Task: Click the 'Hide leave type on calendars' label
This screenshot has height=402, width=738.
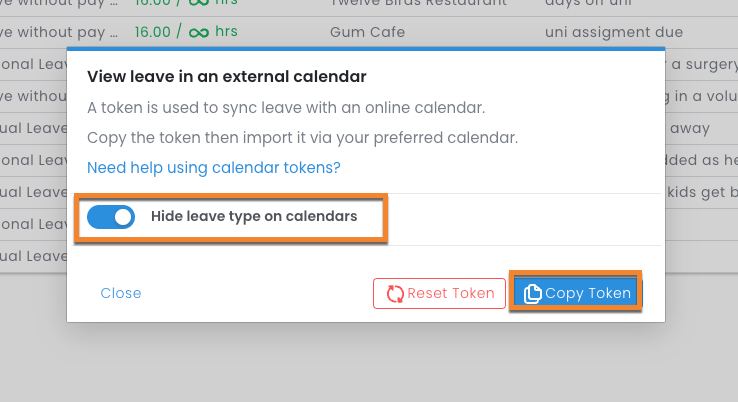Action: (254, 216)
